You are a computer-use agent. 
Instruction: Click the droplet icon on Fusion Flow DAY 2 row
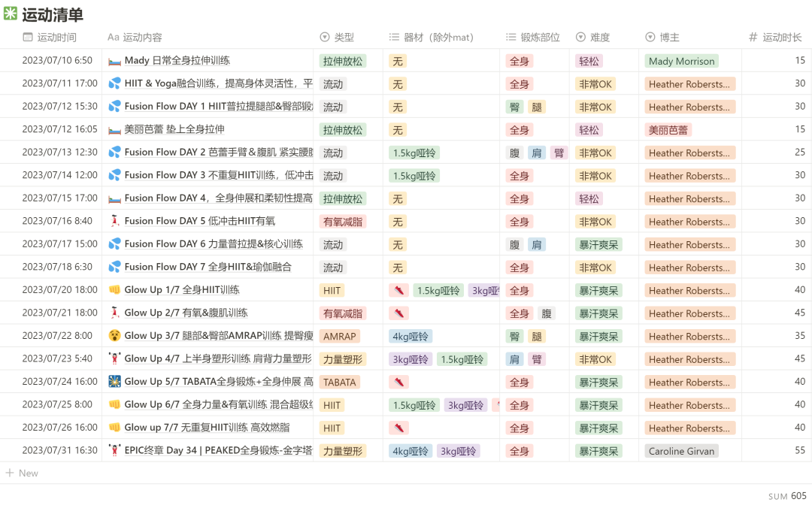coord(114,153)
